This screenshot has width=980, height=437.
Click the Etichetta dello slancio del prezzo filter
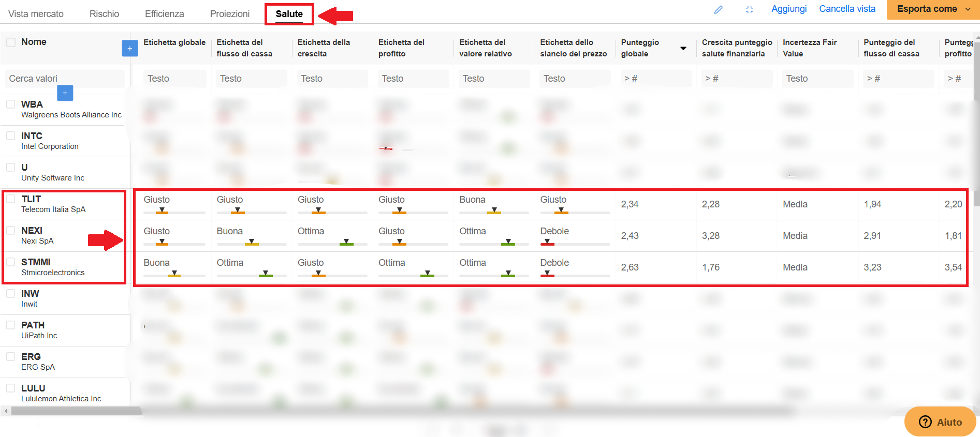[575, 79]
